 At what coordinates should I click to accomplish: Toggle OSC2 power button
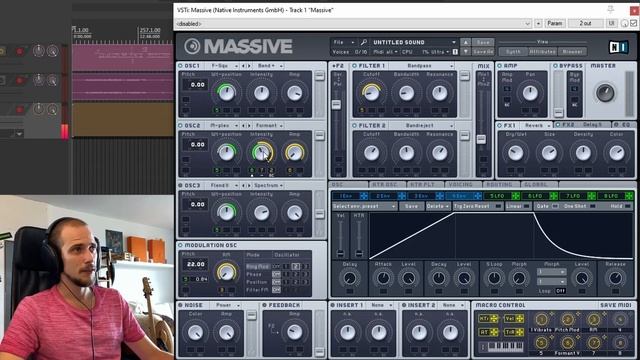[x=180, y=126]
